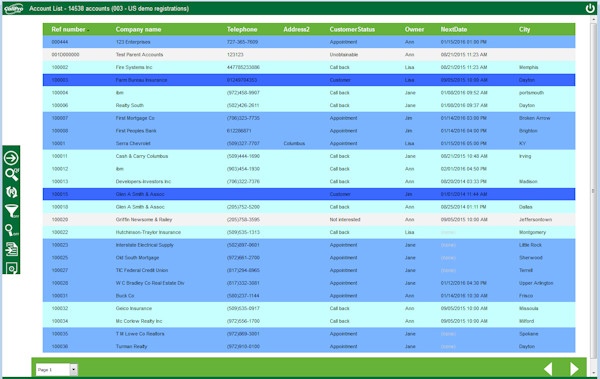Select the Turman Realty row
600x379 pixels.
coord(309,346)
